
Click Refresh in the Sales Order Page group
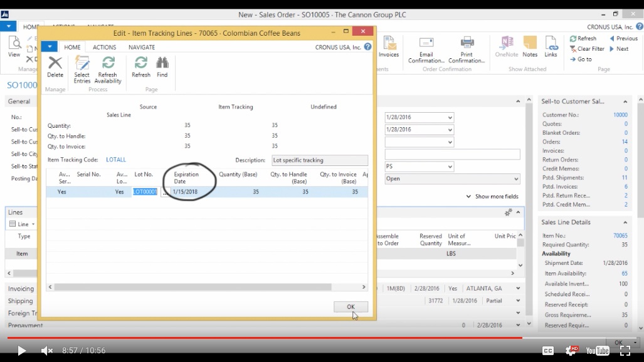tap(583, 38)
